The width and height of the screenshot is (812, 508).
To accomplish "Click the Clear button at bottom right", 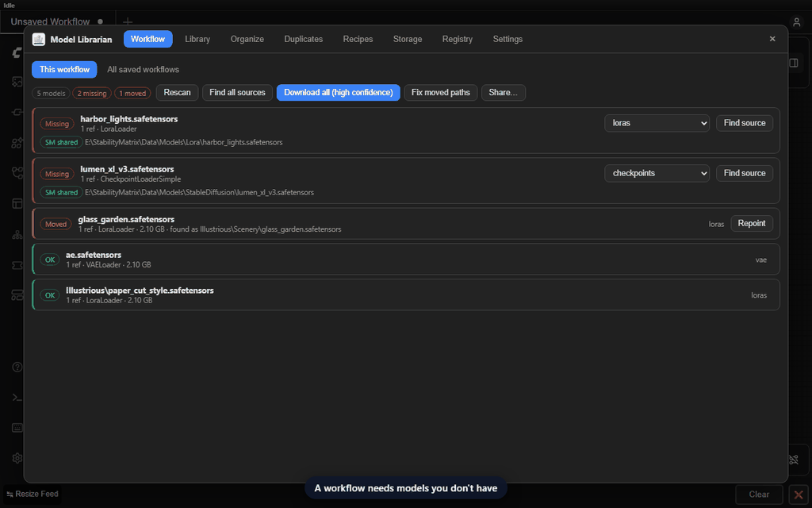I will [x=759, y=495].
